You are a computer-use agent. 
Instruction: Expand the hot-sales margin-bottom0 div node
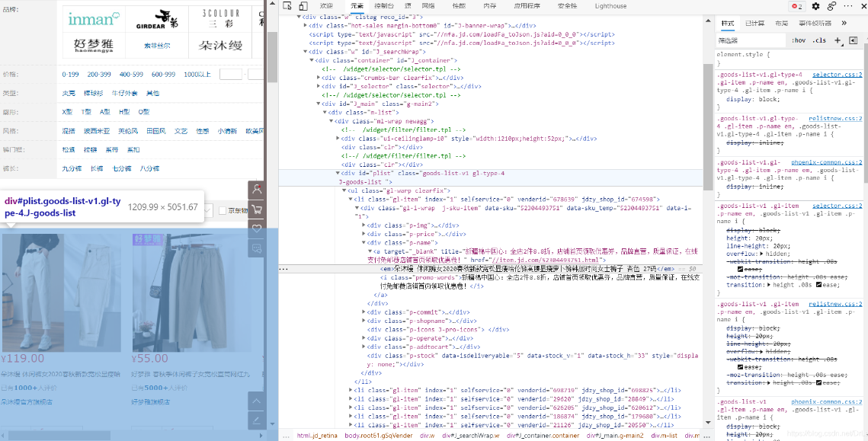point(306,25)
